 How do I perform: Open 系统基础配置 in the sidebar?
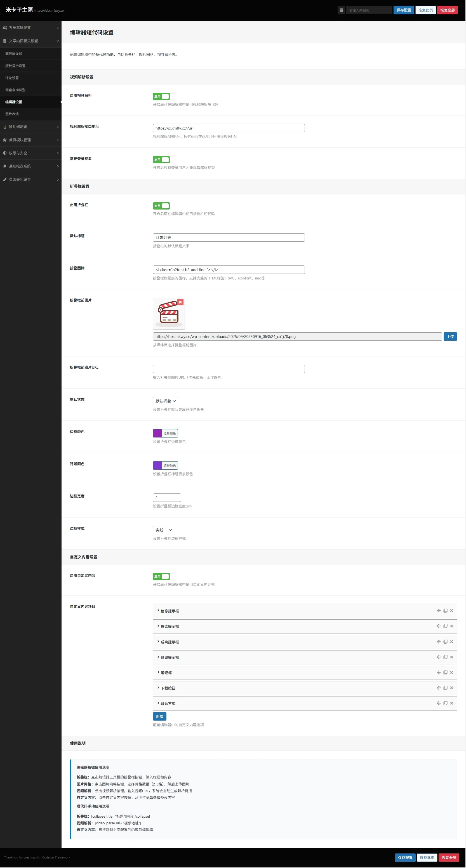pyautogui.click(x=30, y=28)
